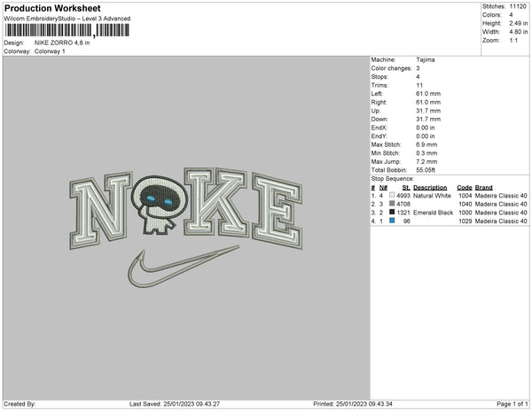Click the Zoom value '1:1'
This screenshot has width=532, height=411.
click(x=513, y=41)
